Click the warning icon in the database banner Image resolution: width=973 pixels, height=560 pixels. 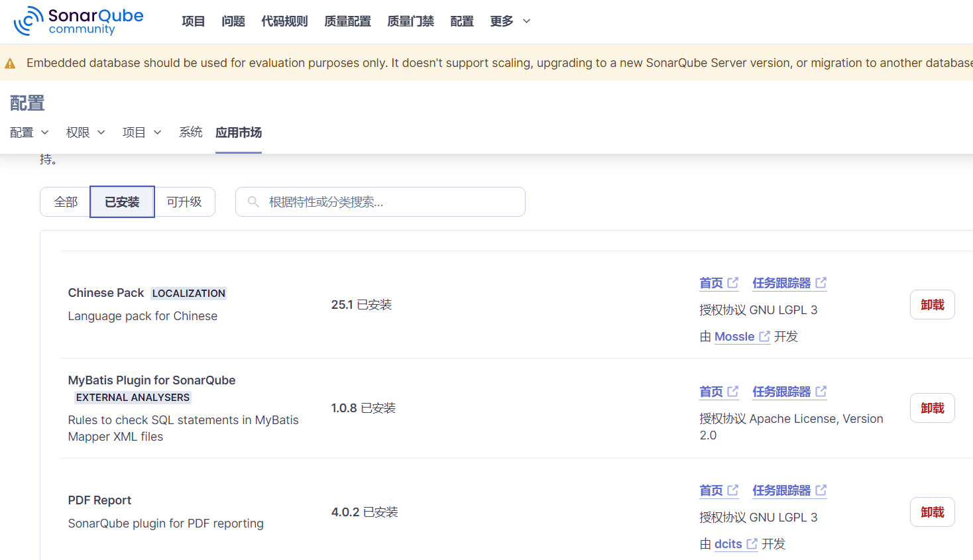[x=10, y=64]
